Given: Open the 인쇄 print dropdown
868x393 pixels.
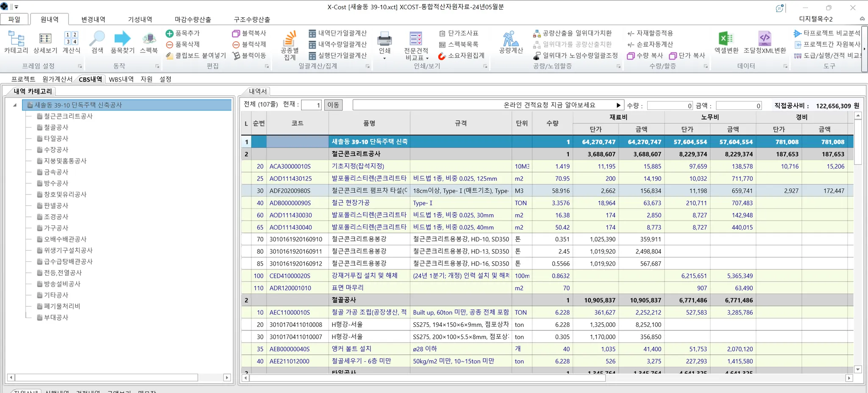Looking at the screenshot, I should coord(384,58).
